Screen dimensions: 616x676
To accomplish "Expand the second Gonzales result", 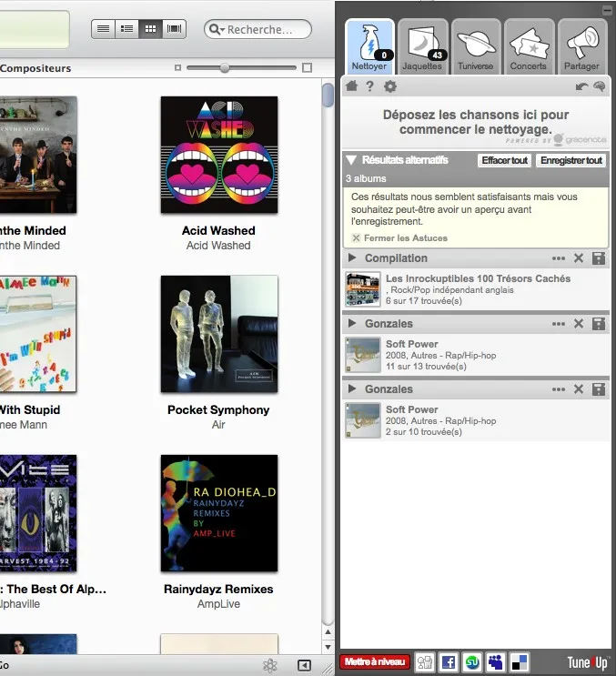I will 352,388.
